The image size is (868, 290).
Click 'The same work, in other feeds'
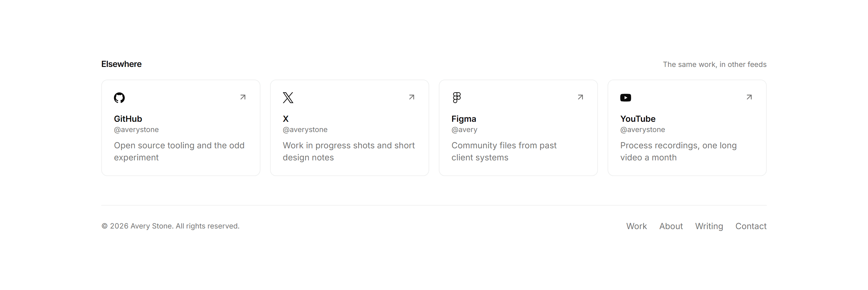(715, 65)
